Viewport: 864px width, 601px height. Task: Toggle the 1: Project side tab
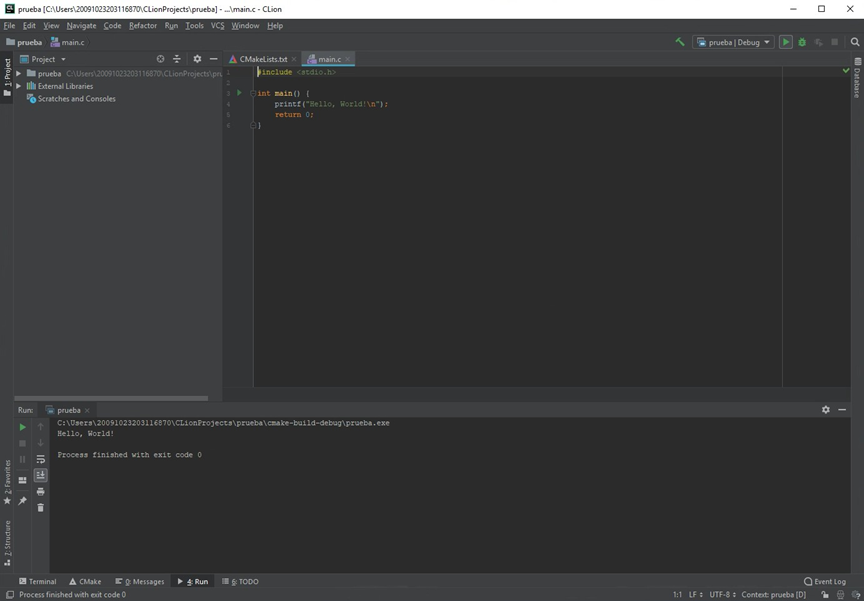[x=7, y=77]
